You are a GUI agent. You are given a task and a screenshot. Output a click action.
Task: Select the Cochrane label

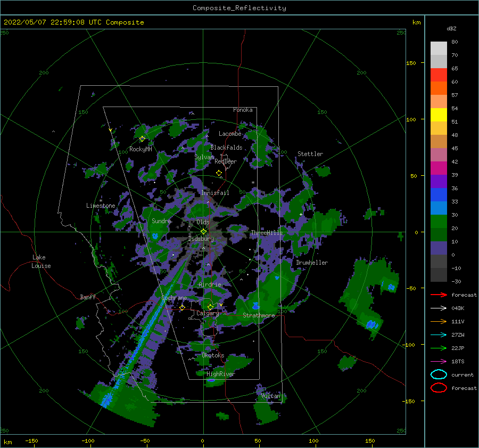[174, 298]
